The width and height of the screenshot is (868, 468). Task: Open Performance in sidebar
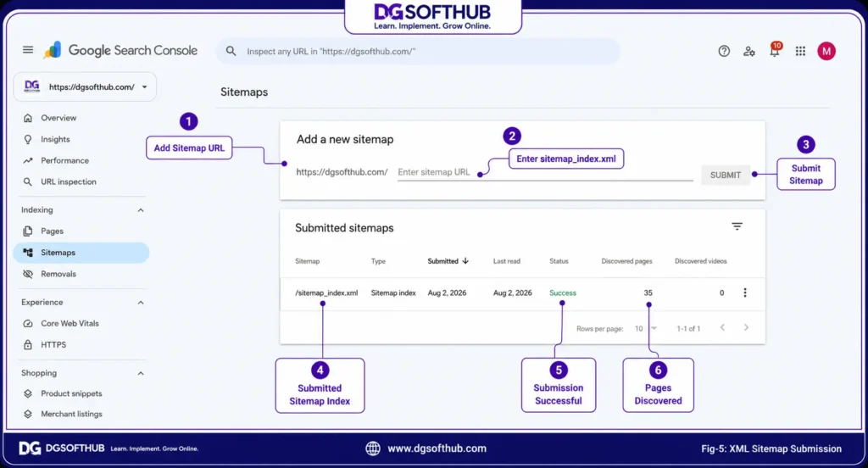coord(81,160)
